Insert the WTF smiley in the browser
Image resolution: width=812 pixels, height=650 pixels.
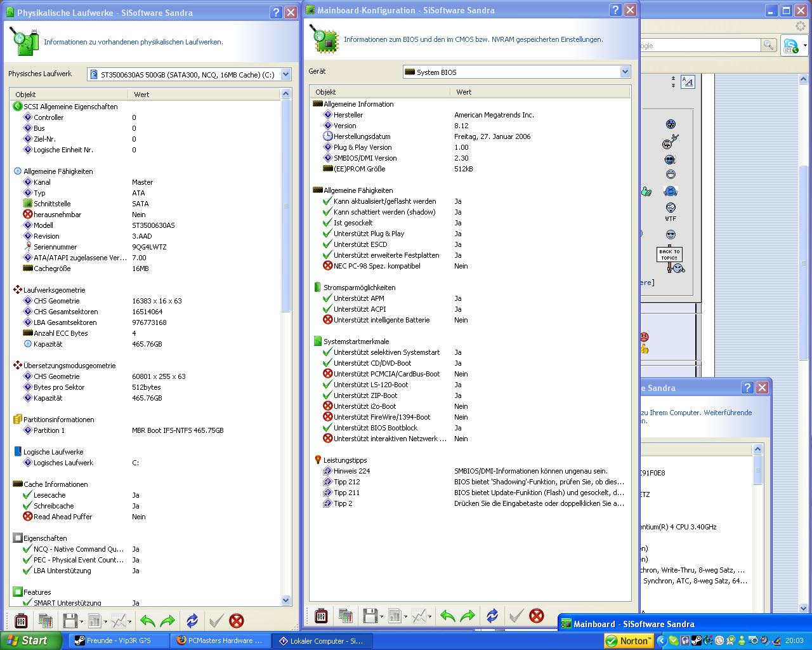coord(671,211)
